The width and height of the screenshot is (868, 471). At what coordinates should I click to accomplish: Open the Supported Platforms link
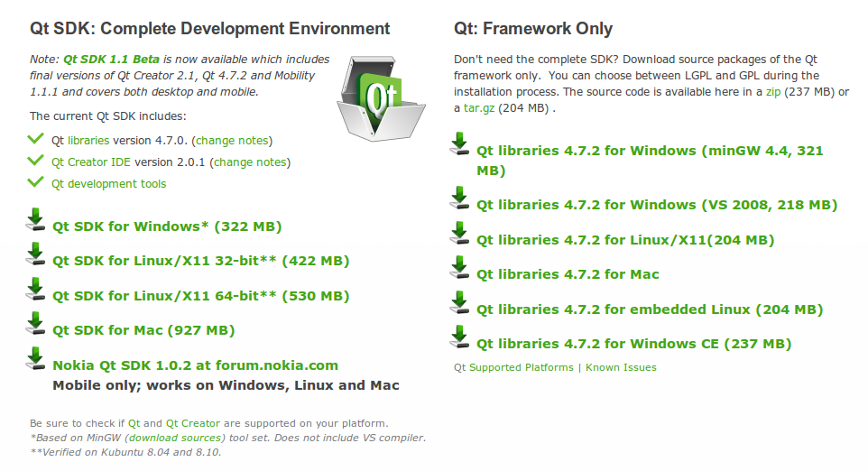pos(522,367)
